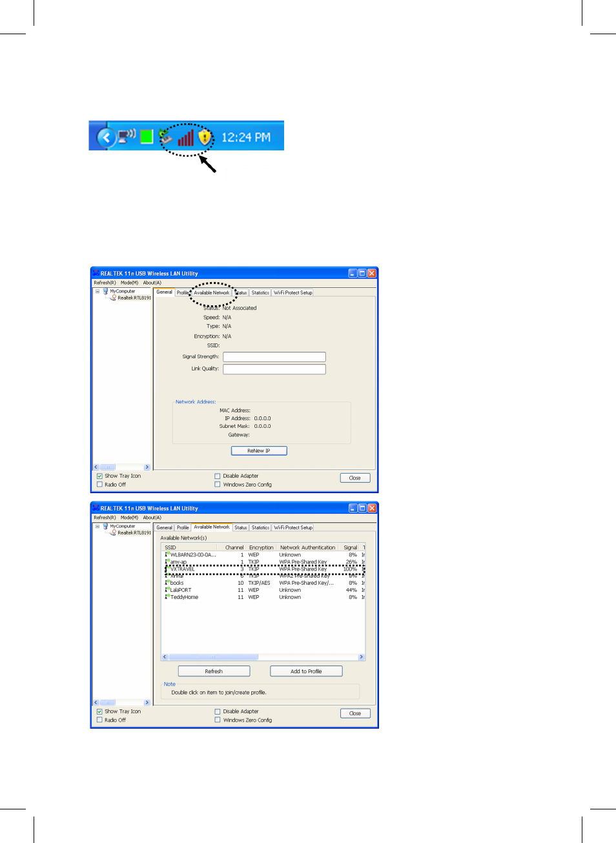616x843 pixels.
Task: Click network icon beside TeddyHome SSID
Action: (167, 597)
